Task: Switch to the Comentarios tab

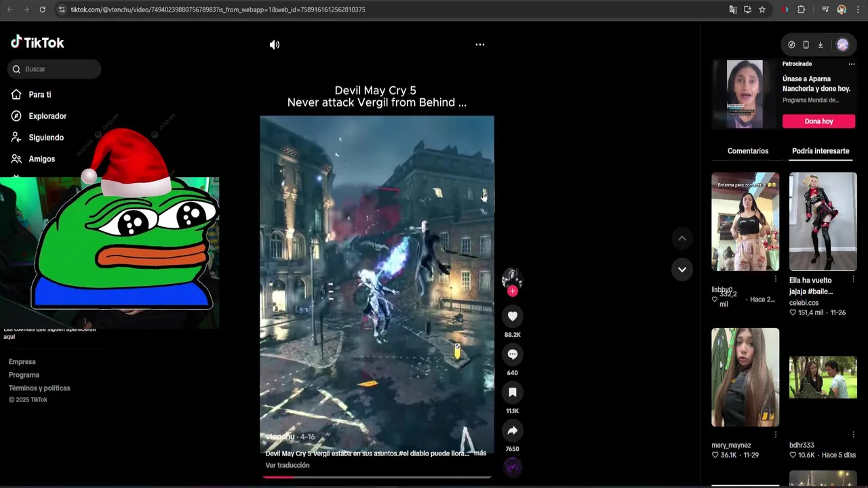Action: 748,151
